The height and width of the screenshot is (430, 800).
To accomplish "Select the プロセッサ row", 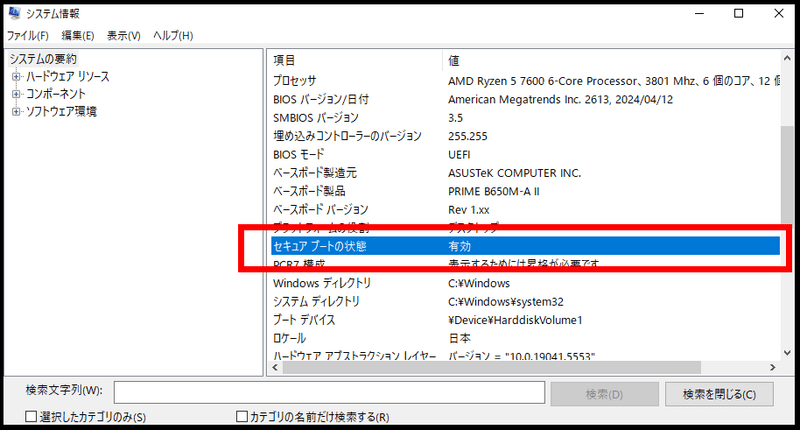I will 525,81.
